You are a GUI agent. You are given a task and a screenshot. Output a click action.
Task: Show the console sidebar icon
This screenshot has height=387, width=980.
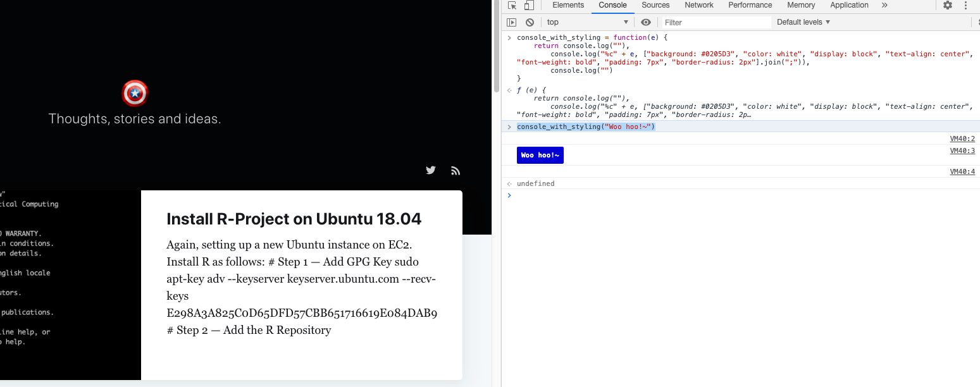click(x=512, y=22)
